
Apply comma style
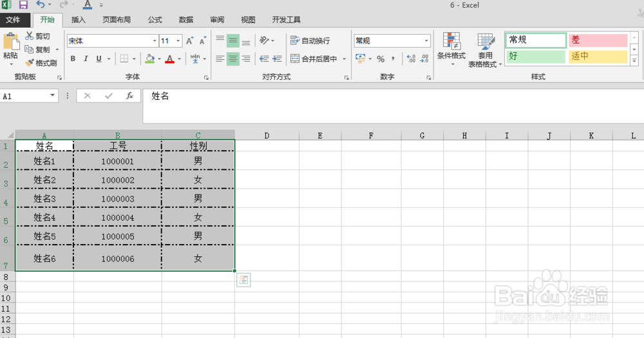(x=393, y=59)
